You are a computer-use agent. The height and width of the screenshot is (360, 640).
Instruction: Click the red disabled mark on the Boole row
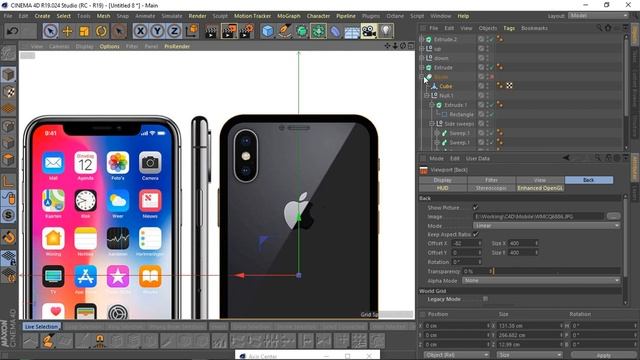pos(491,77)
